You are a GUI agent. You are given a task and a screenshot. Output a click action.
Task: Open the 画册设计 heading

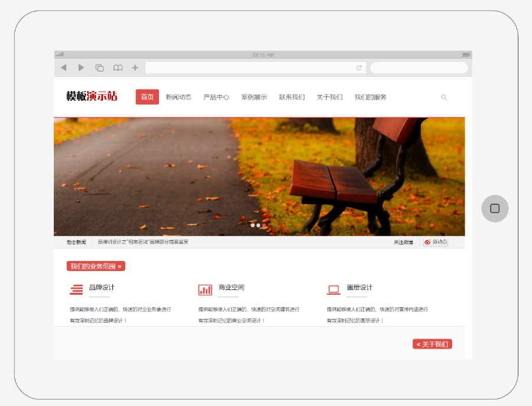[359, 288]
